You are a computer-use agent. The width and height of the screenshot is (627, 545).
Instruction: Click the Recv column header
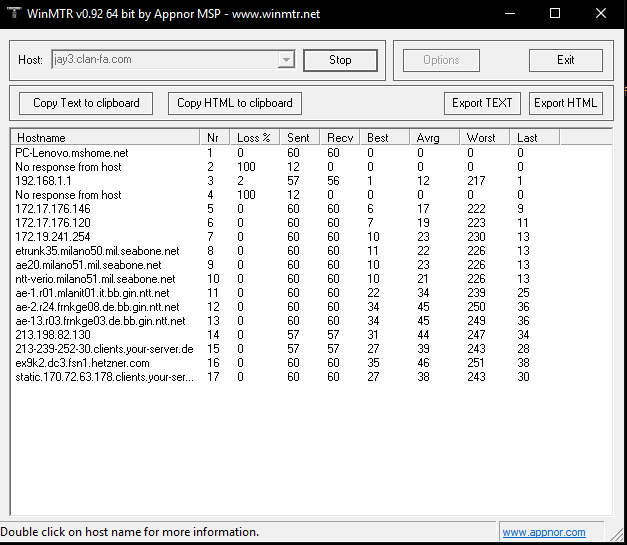(x=339, y=138)
